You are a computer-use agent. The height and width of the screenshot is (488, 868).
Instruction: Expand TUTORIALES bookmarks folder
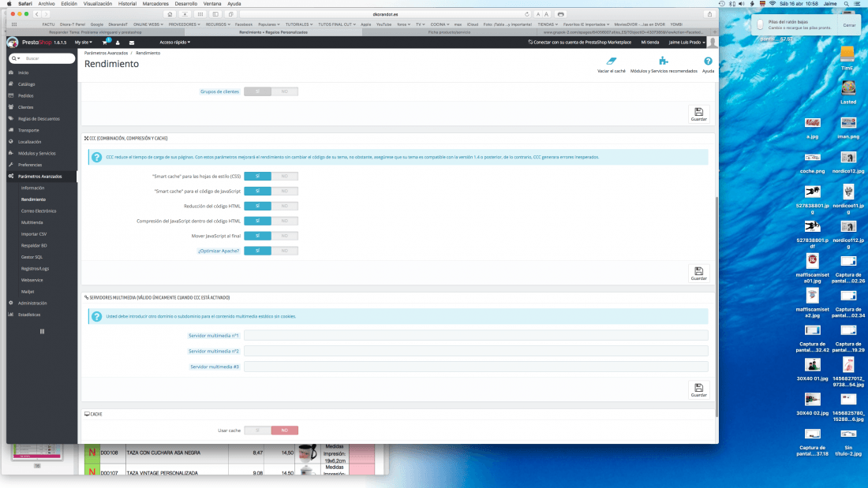299,24
